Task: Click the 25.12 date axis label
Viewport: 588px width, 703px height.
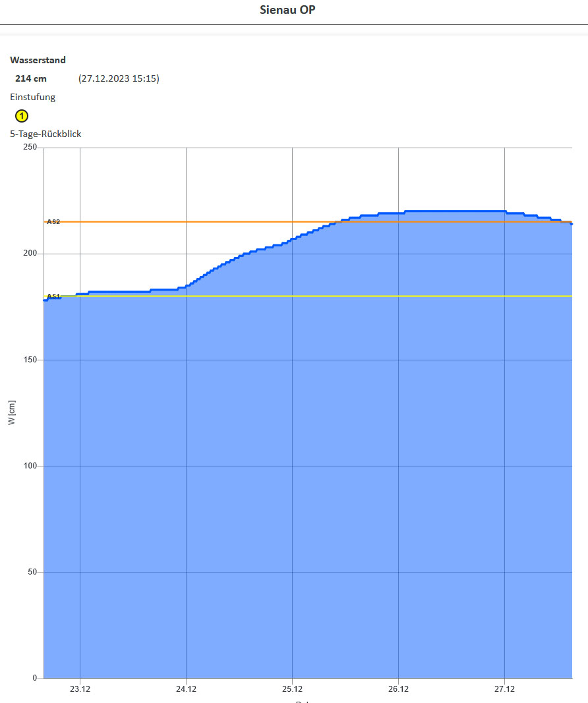Action: pos(293,689)
